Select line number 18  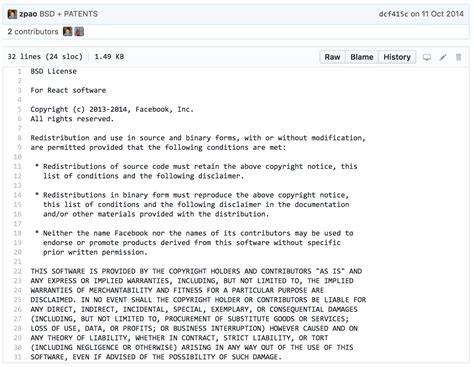click(17, 233)
